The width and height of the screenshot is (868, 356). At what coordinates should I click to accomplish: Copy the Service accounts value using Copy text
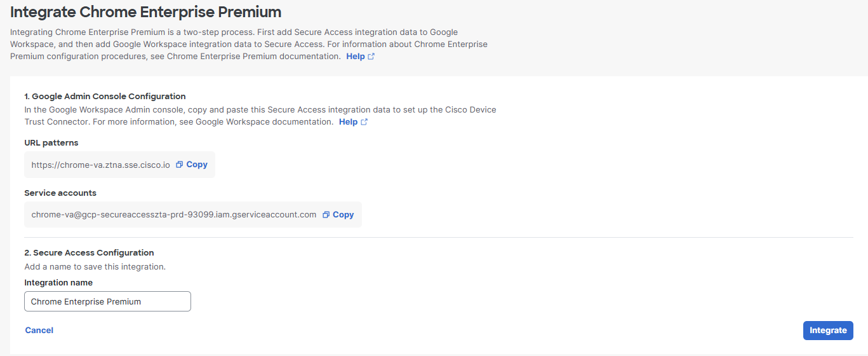pyautogui.click(x=344, y=215)
